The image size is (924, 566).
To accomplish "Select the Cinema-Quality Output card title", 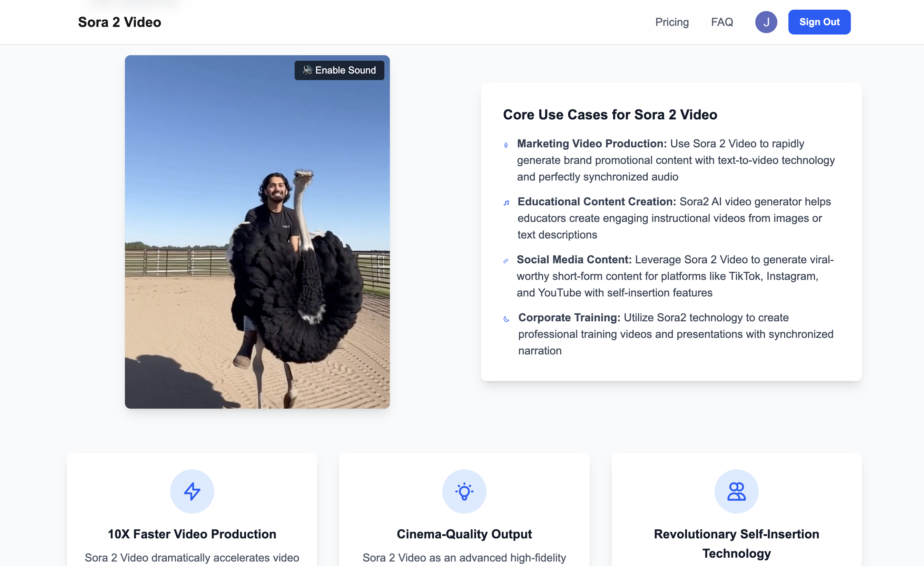I will [464, 534].
